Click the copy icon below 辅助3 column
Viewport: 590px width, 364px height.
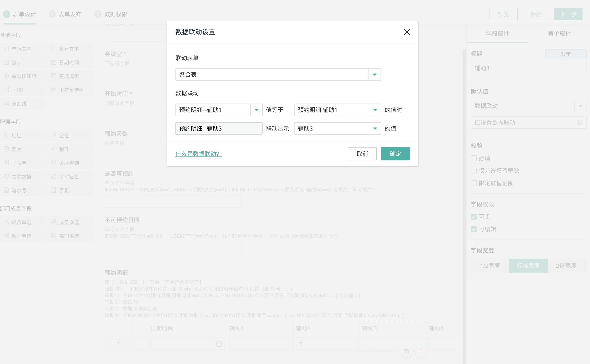coord(406,352)
